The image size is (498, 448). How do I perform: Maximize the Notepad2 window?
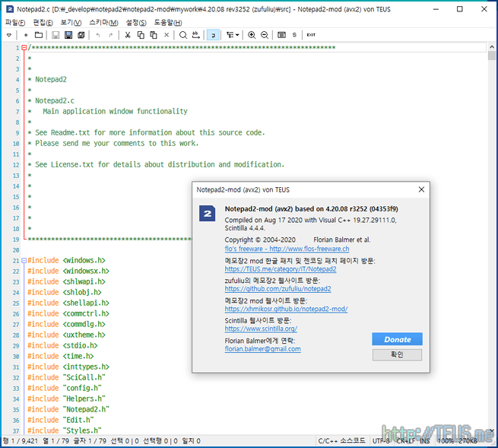coord(459,9)
